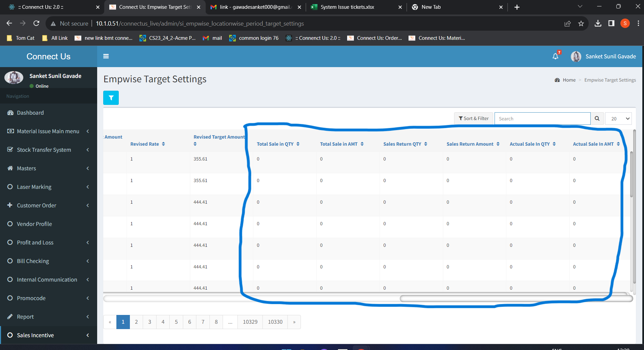Go to pagination page 5
The height and width of the screenshot is (350, 644).
pos(176,322)
